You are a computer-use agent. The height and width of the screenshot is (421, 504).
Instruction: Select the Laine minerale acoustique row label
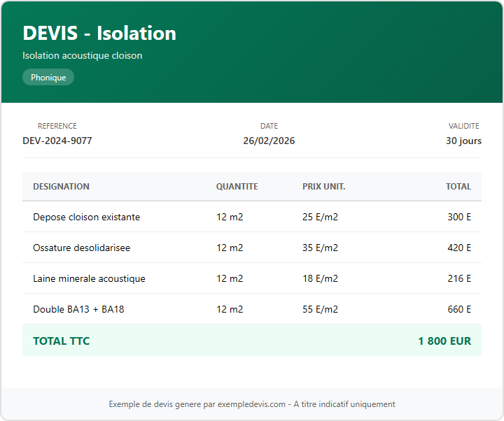point(89,278)
